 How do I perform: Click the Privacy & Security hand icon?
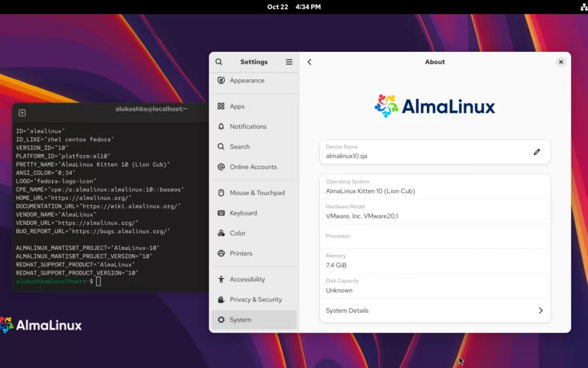(221, 300)
